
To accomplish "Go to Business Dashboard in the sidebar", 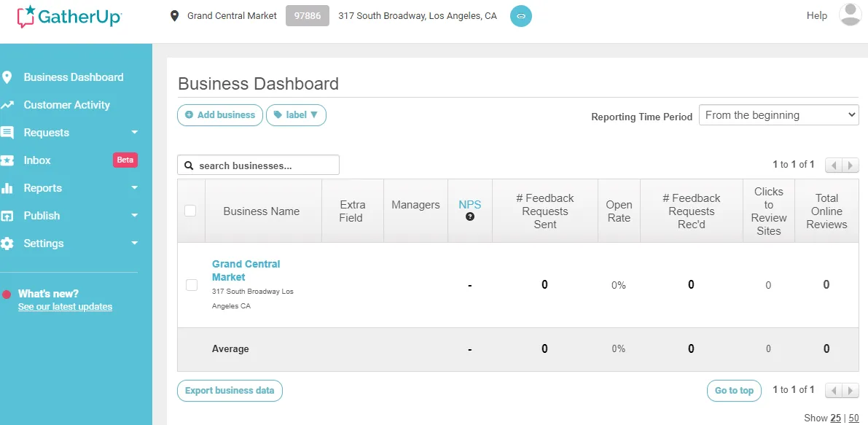I will point(73,77).
